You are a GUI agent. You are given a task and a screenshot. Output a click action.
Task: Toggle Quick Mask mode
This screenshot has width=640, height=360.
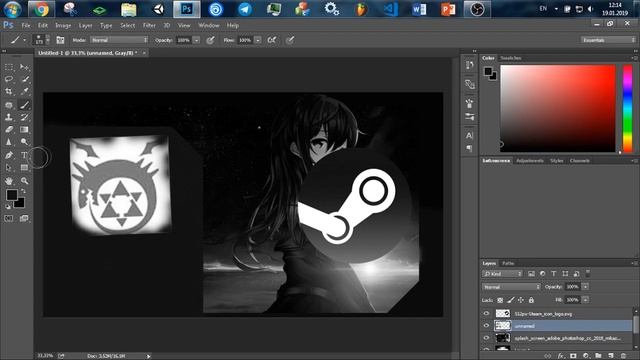(9, 218)
